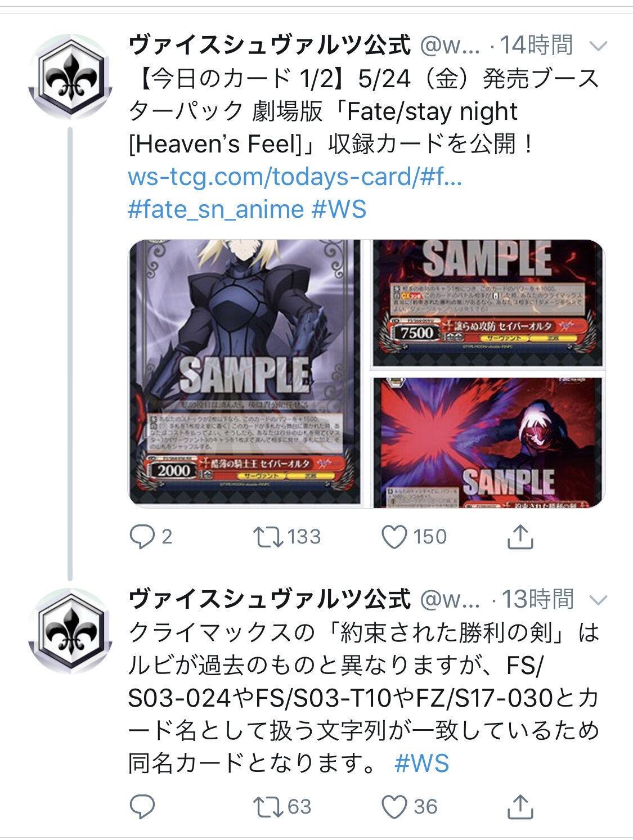Image resolution: width=633 pixels, height=840 pixels.
Task: View the red climax card image
Action: (x=488, y=442)
